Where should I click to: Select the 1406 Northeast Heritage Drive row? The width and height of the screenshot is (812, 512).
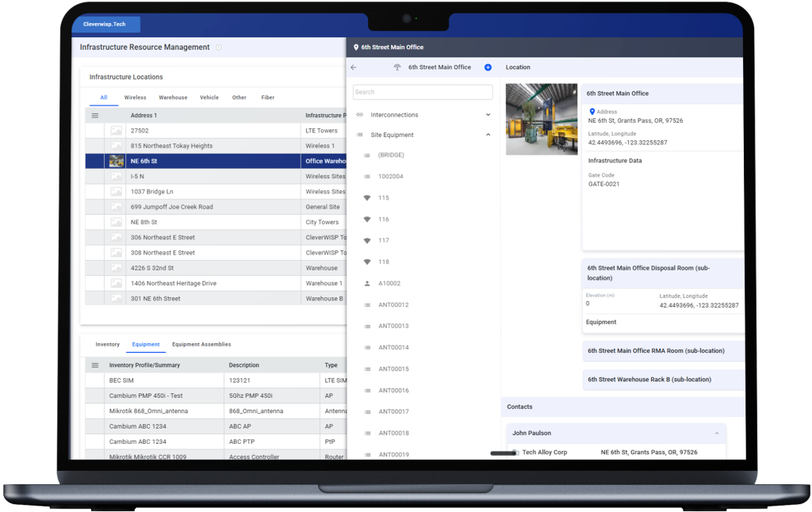(x=216, y=283)
